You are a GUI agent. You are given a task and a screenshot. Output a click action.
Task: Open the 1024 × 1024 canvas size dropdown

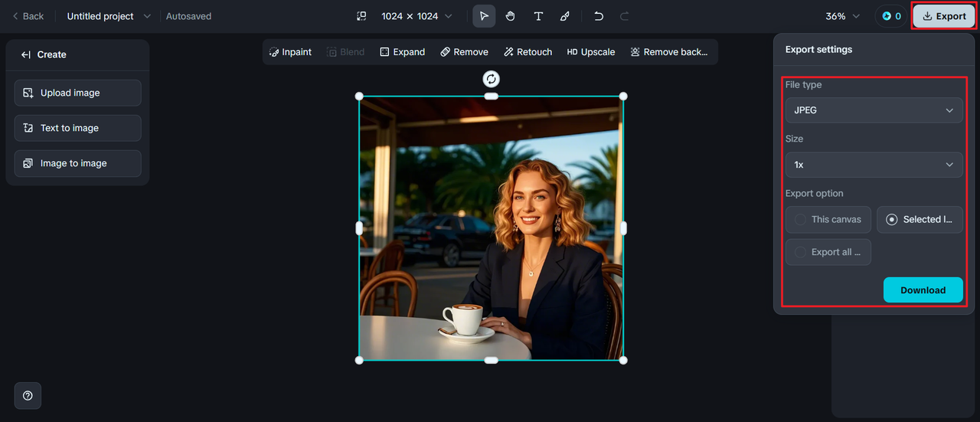[416, 16]
